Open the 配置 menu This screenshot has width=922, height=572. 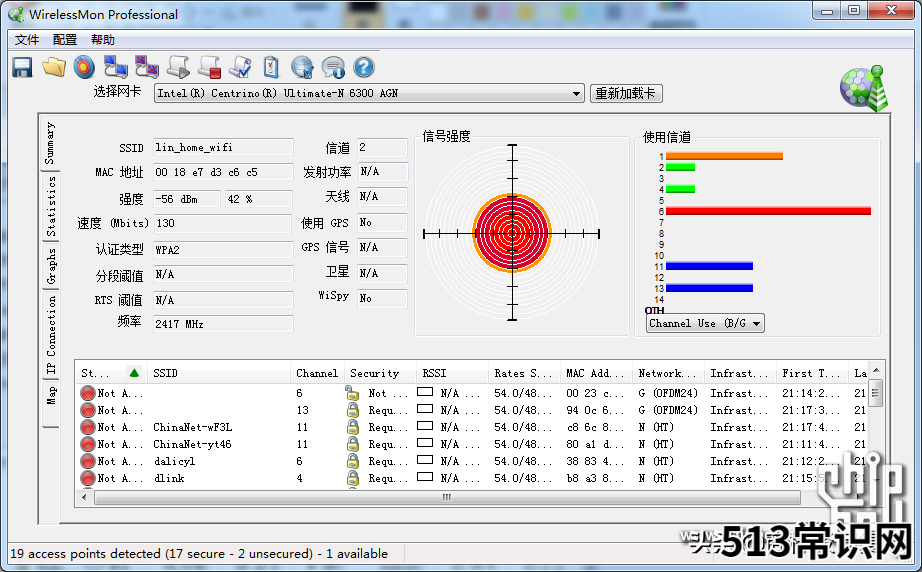[65, 39]
